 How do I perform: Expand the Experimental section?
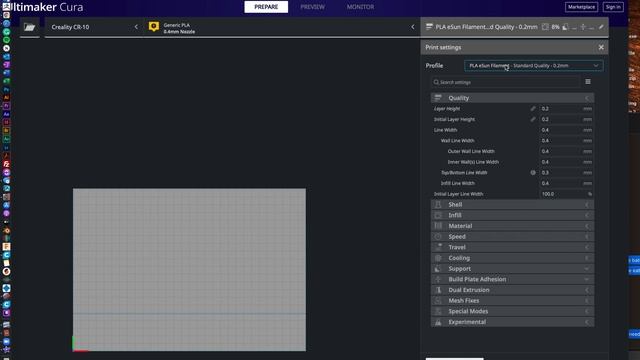[587, 322]
